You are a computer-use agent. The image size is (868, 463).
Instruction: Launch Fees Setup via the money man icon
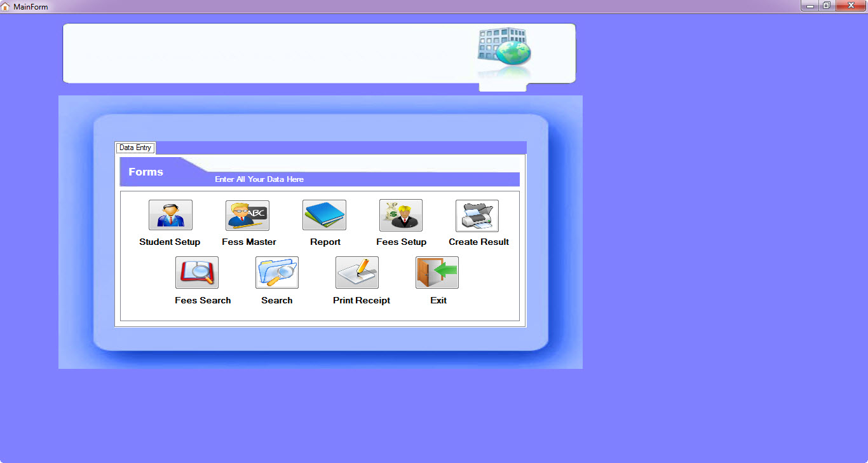pyautogui.click(x=401, y=215)
